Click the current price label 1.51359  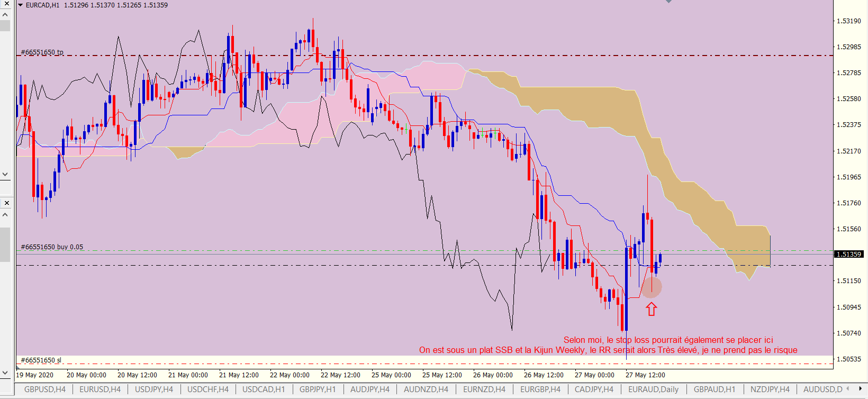point(849,255)
